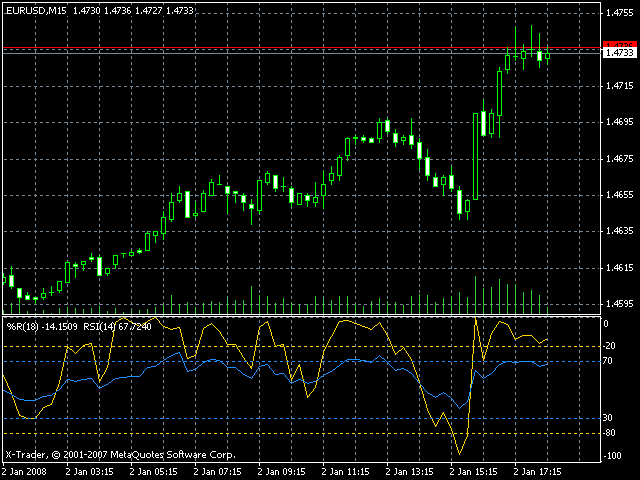Select the 1.4695 price axis label
Screen dimensions: 640x480
[620, 122]
